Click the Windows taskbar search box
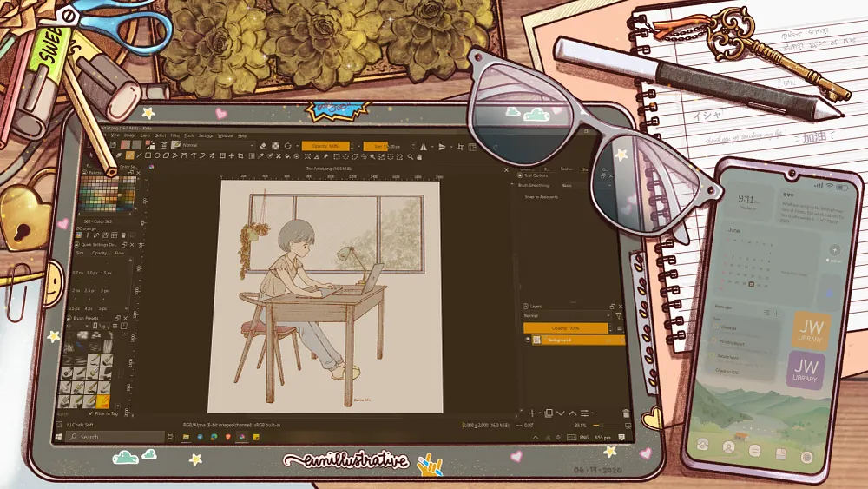The image size is (868, 489). pyautogui.click(x=122, y=437)
